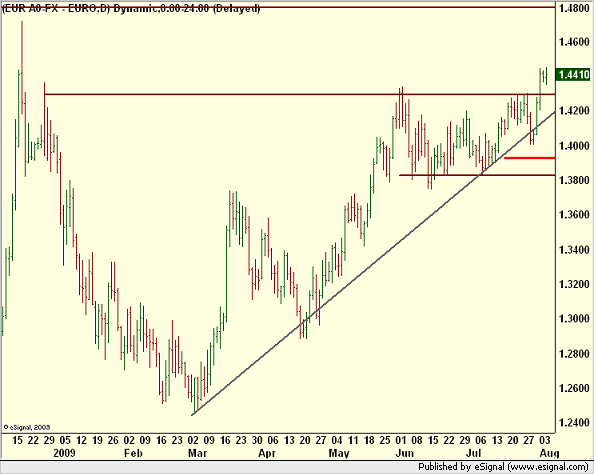Click the 12 date label on time axis
Image resolution: width=594 pixels, height=474 pixels.
point(81,441)
